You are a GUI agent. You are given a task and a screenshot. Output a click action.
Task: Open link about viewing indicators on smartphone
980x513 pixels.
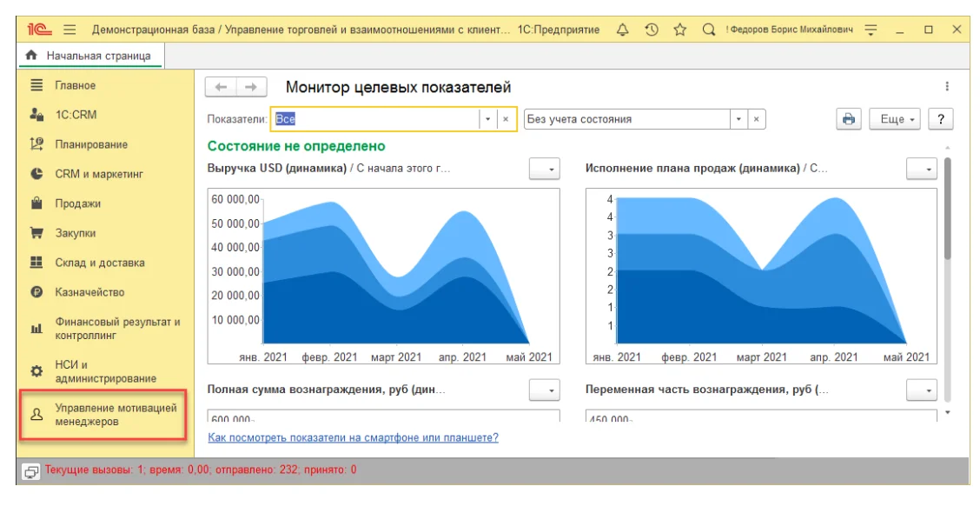tap(353, 437)
